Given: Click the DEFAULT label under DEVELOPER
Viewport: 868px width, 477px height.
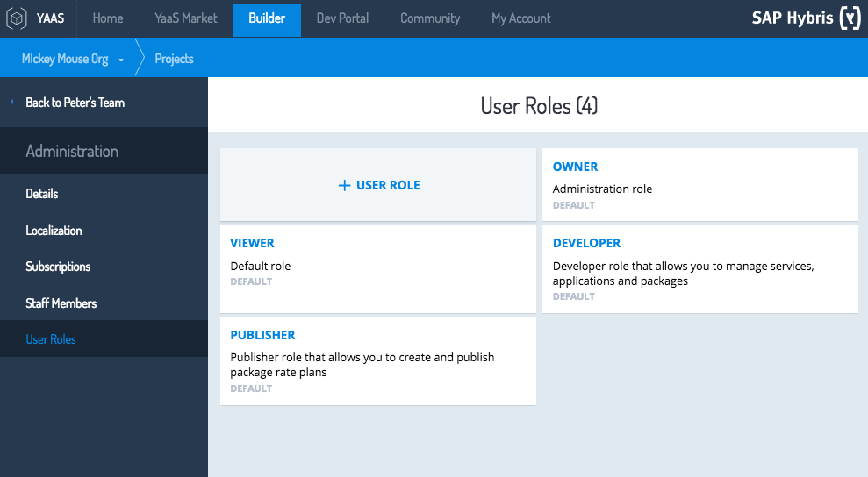Looking at the screenshot, I should pos(573,296).
